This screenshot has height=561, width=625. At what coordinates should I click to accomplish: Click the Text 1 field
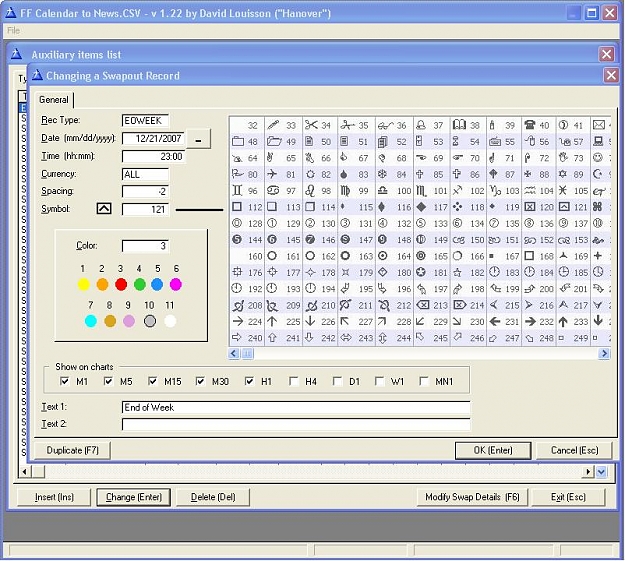click(295, 407)
